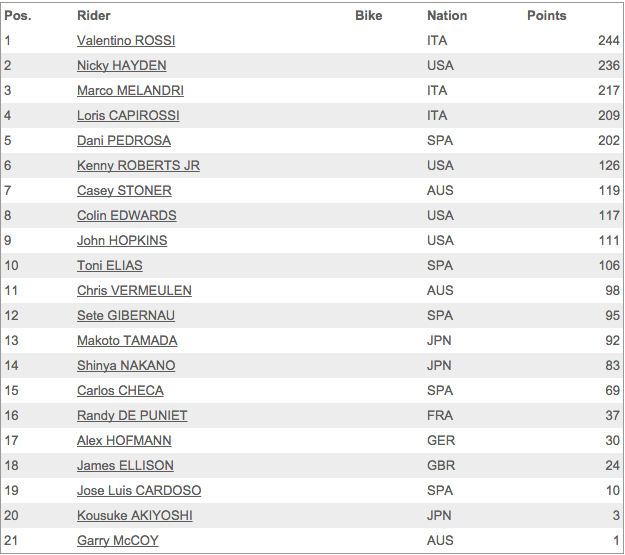Screen dimensions: 625x555
Task: Click Chris VERMEULEN link
Action: (134, 291)
